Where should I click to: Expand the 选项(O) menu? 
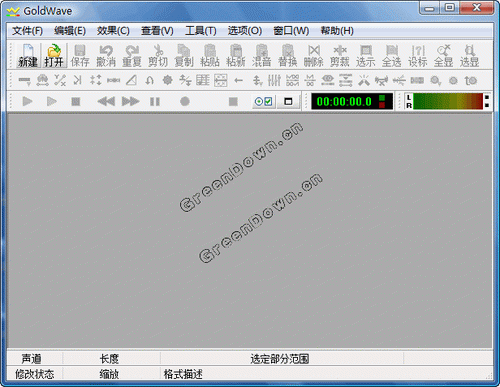[245, 31]
